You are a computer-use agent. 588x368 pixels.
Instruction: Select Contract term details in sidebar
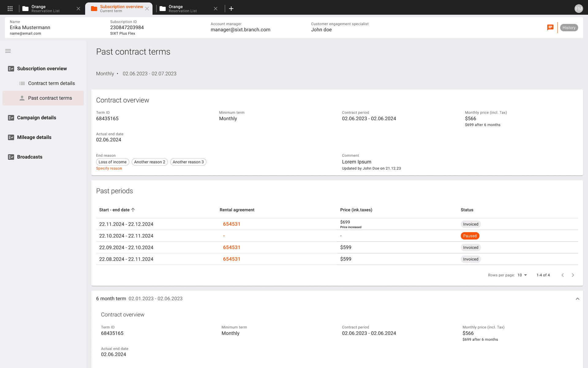pos(51,83)
